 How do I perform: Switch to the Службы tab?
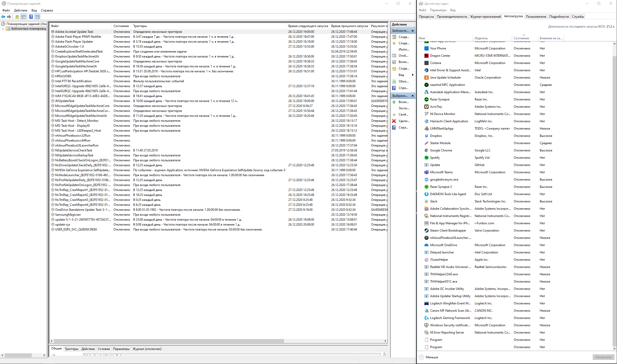(x=578, y=17)
